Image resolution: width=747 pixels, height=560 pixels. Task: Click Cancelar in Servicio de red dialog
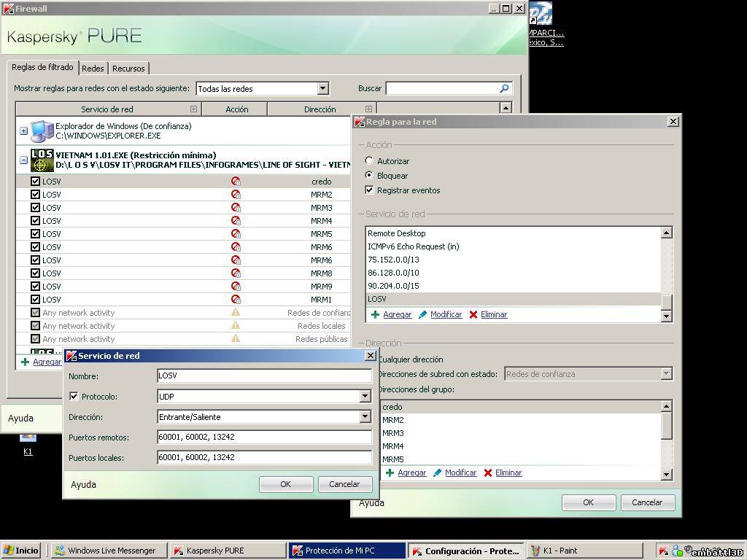[344, 484]
